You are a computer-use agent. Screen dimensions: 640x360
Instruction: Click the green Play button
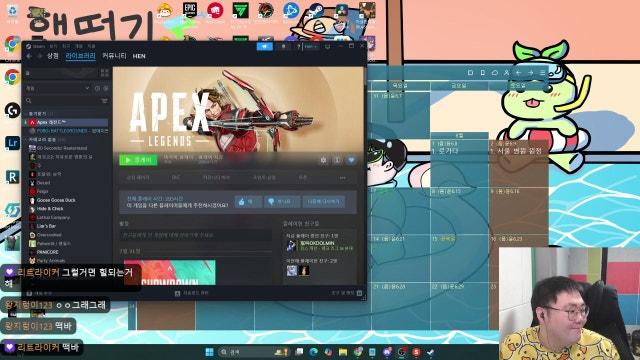coord(138,160)
